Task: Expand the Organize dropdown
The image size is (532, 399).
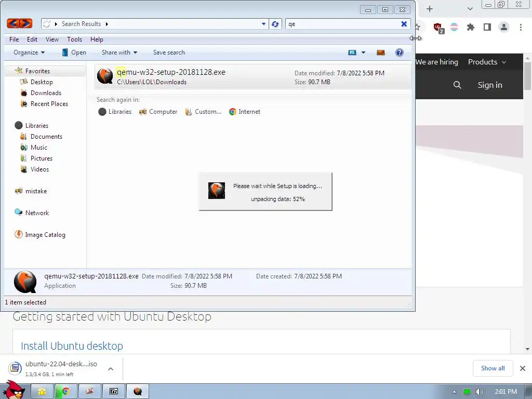Action: click(29, 52)
